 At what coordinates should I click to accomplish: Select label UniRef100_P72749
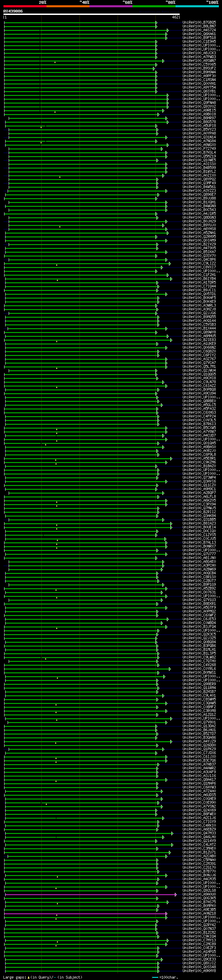199,149
